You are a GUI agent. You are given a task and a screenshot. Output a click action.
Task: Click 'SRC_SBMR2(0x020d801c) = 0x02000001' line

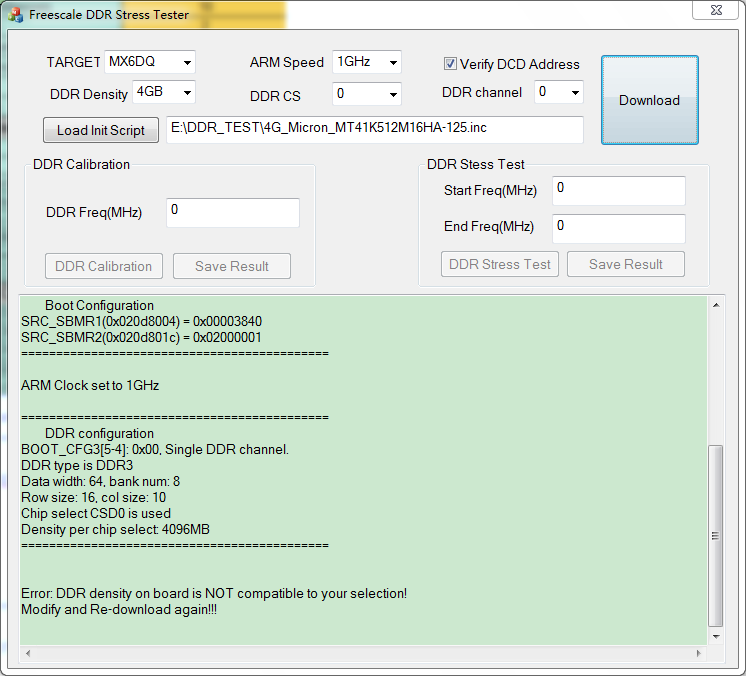click(x=141, y=338)
